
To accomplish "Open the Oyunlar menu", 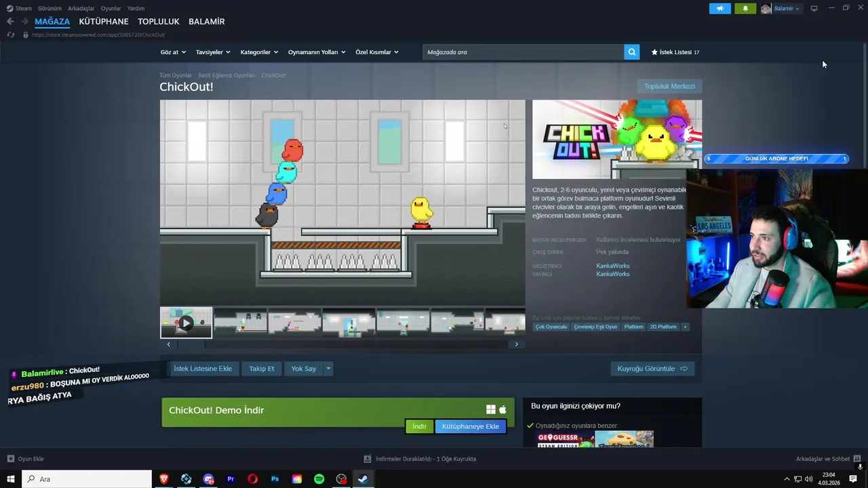I will click(111, 8).
